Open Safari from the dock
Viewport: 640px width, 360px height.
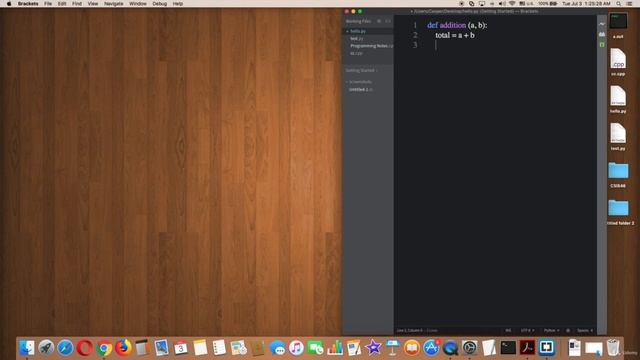(65, 348)
